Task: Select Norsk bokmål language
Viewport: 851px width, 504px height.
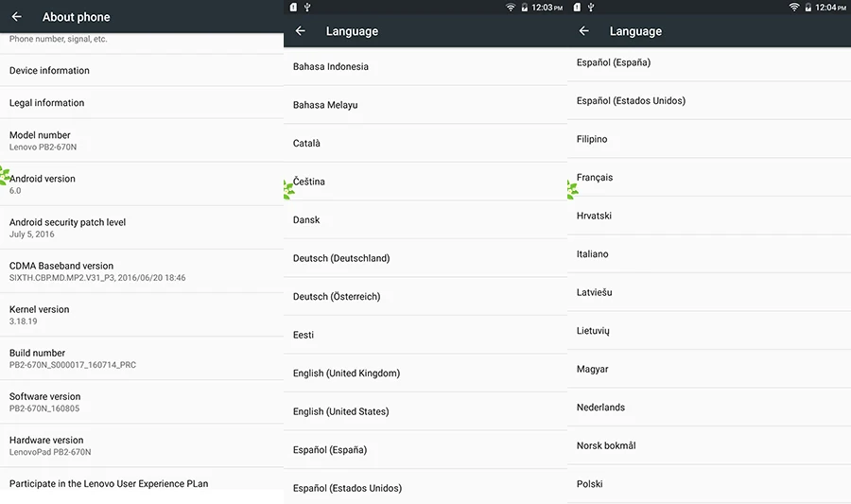Action: tap(709, 445)
